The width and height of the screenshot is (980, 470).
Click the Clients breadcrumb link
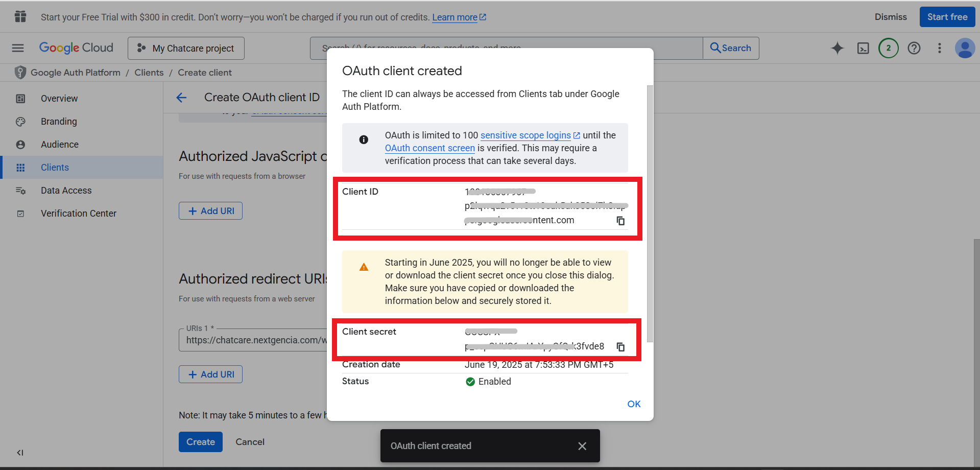(149, 73)
